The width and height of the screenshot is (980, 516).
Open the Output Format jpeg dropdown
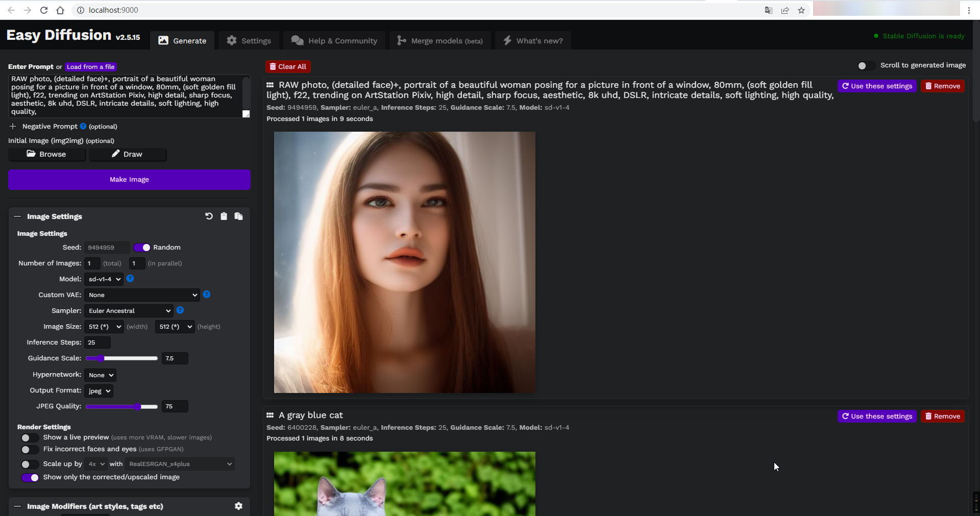pyautogui.click(x=99, y=391)
